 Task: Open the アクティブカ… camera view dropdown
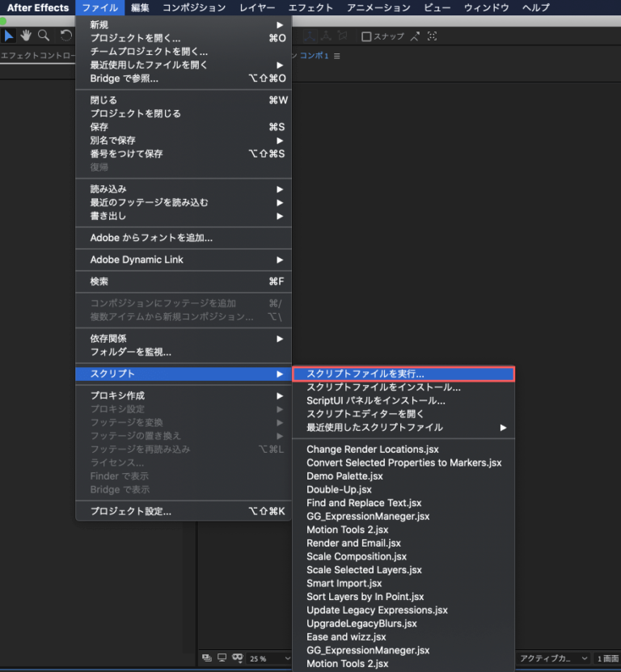pyautogui.click(x=553, y=658)
